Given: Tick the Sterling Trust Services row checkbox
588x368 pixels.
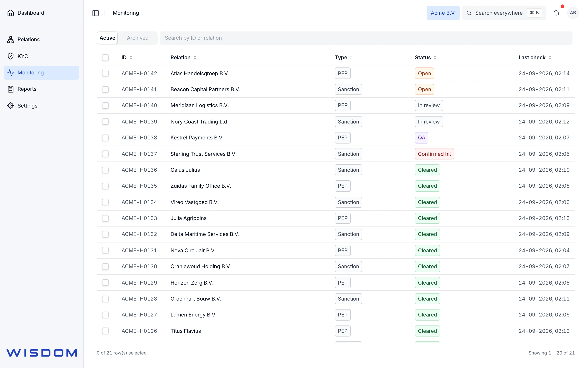Looking at the screenshot, I should tap(105, 154).
